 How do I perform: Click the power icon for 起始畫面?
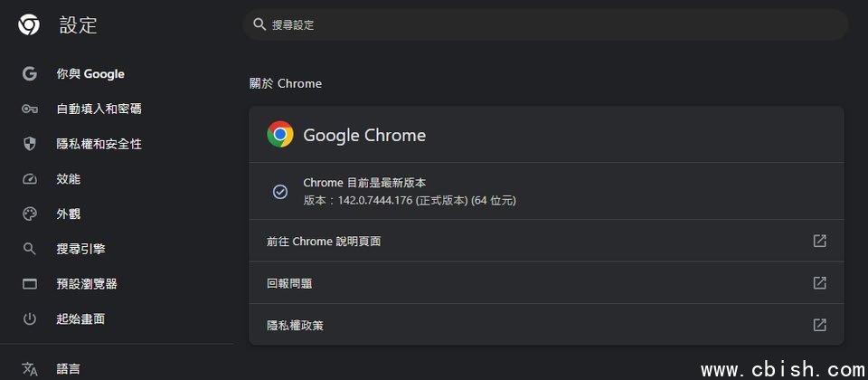pyautogui.click(x=30, y=318)
